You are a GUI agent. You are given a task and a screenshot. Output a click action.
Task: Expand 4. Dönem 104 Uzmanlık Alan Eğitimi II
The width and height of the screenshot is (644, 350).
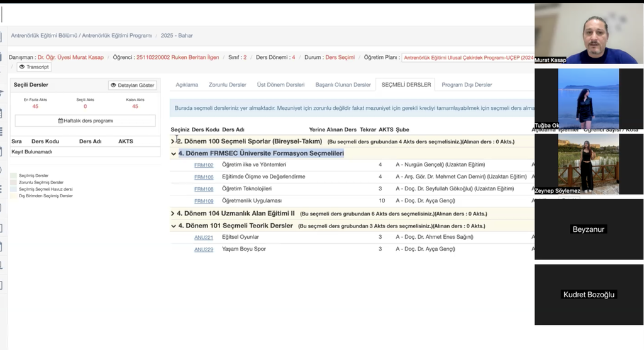tap(173, 214)
